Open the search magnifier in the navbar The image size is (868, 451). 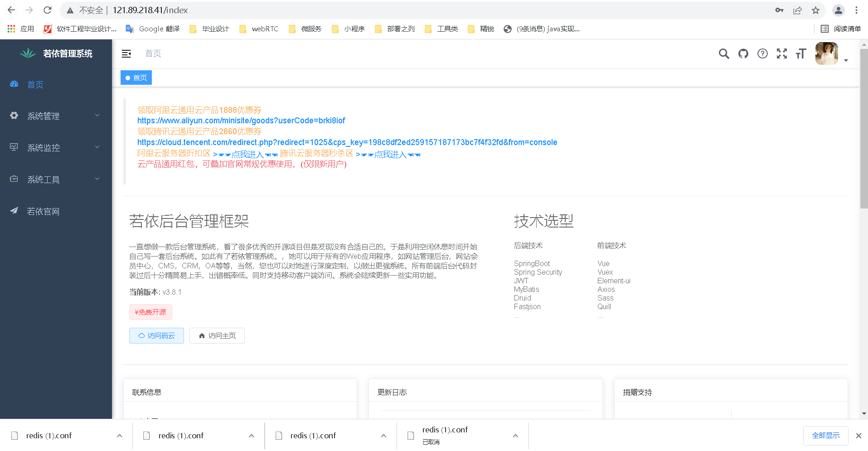coord(724,53)
